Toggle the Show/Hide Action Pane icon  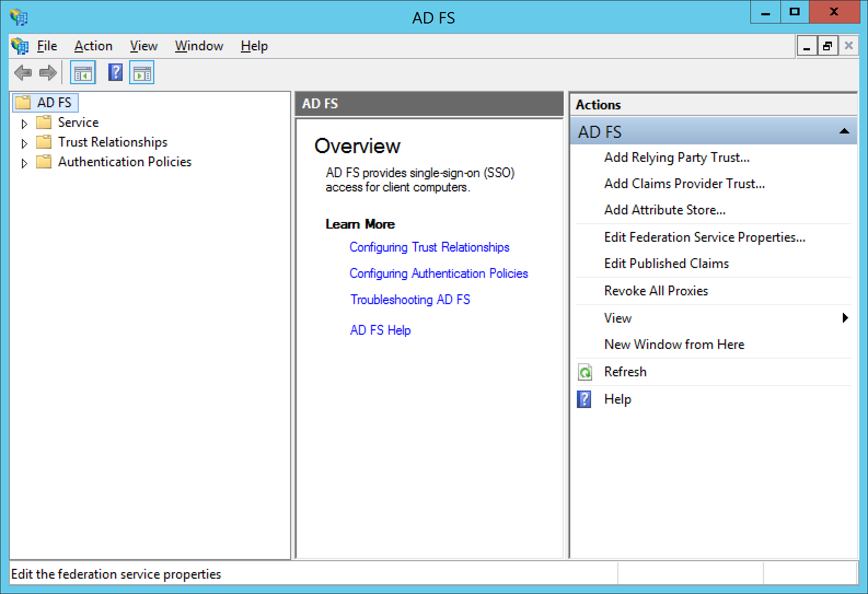click(x=142, y=73)
